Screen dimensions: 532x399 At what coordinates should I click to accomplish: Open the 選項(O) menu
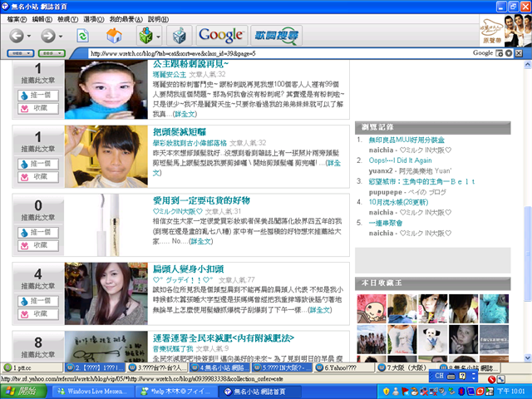[94, 19]
